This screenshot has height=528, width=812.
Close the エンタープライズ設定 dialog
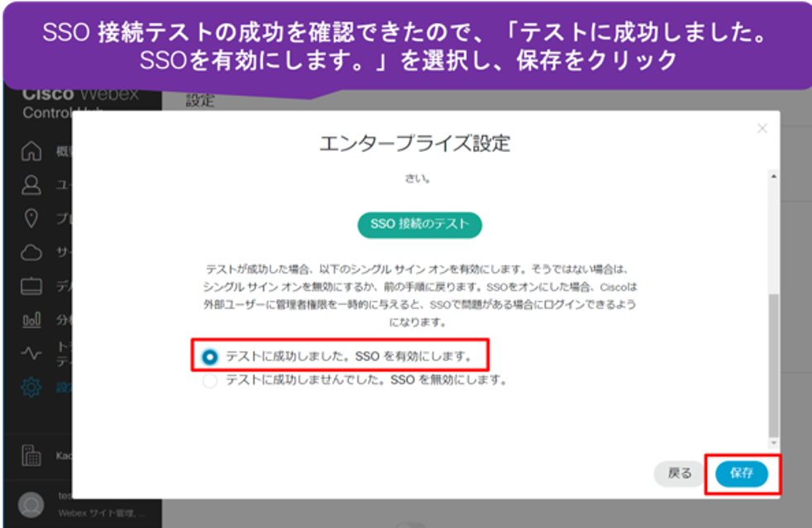click(x=762, y=127)
